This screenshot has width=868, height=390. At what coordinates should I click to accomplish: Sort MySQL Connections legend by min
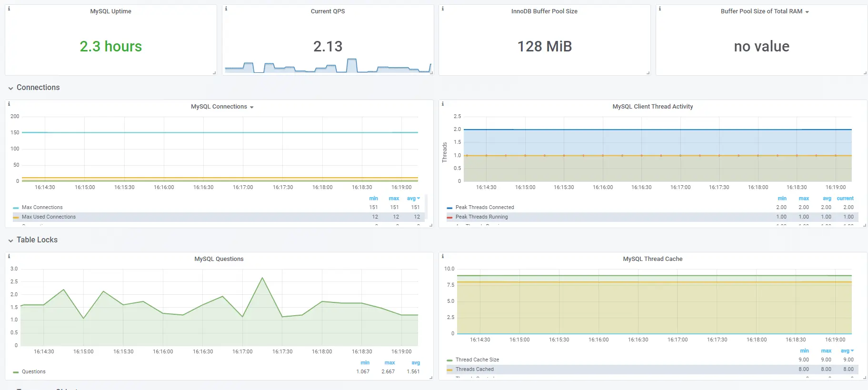tap(373, 199)
